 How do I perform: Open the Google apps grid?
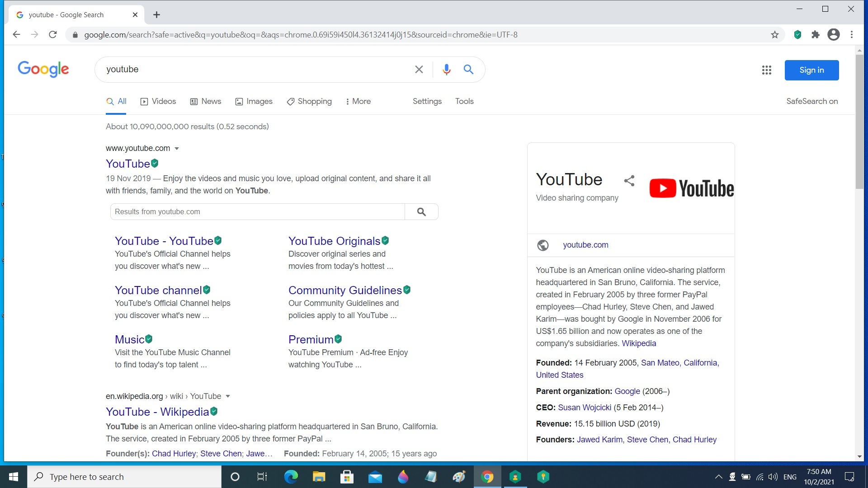(766, 70)
